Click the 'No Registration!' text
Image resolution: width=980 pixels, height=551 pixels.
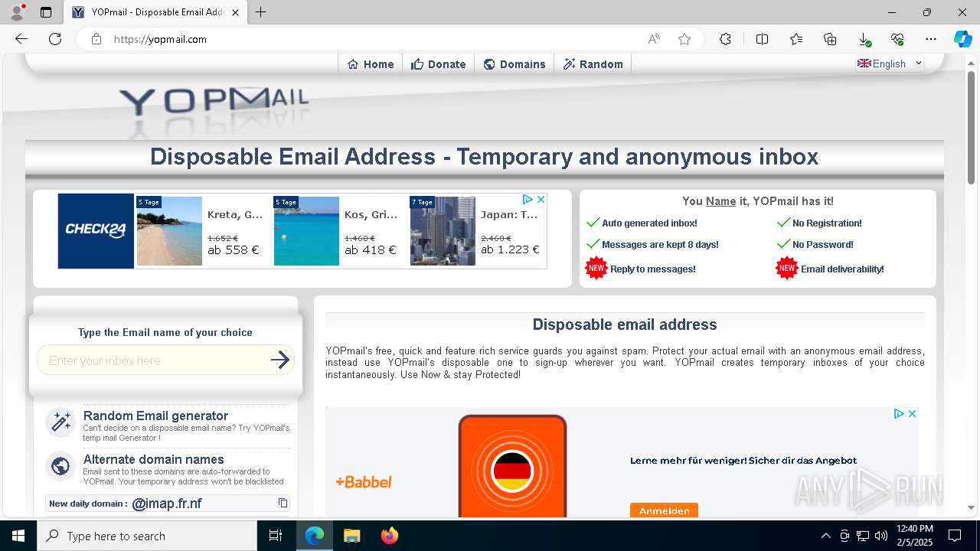[827, 223]
